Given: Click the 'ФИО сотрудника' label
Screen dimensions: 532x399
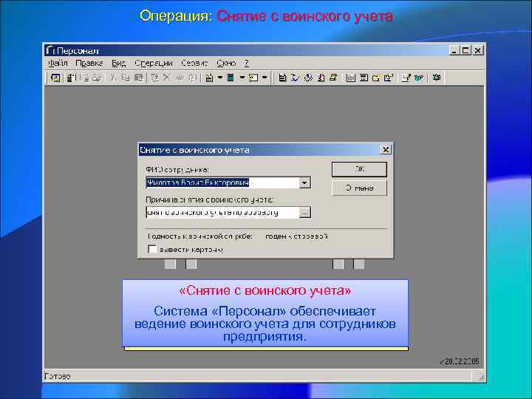Looking at the screenshot, I should pyautogui.click(x=177, y=169).
